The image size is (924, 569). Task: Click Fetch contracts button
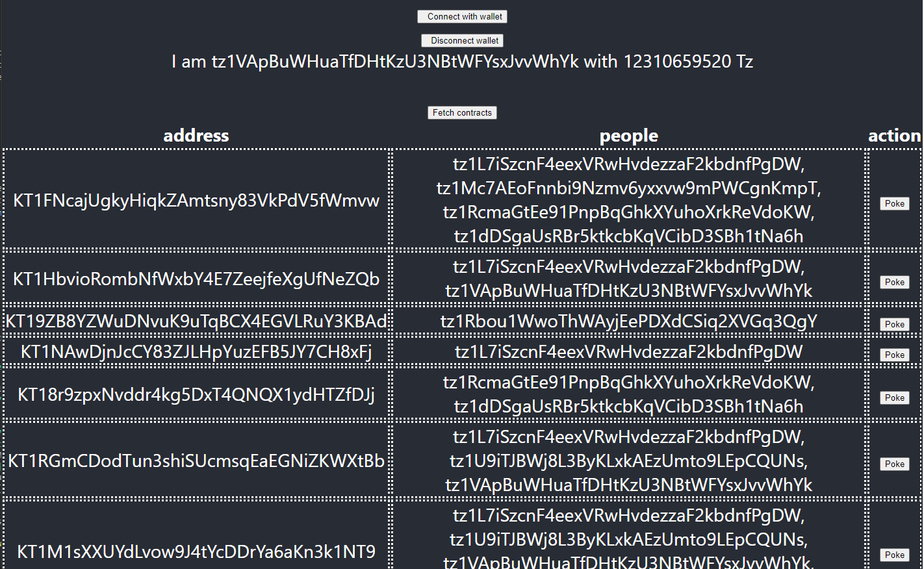(x=462, y=112)
